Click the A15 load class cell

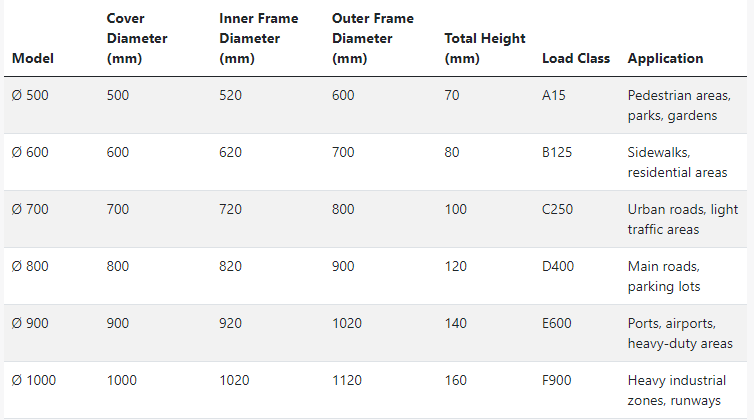553,95
